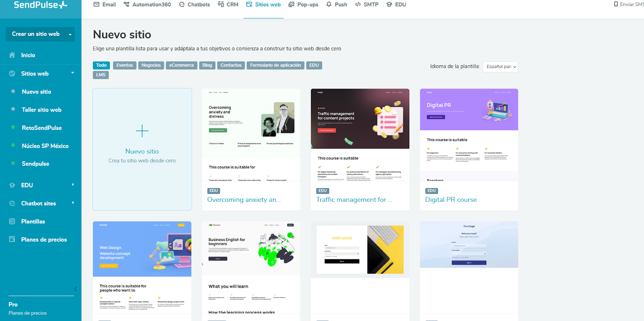Click the Chatbot sites icon
Viewport: 644px width, 321px height.
coord(12,203)
